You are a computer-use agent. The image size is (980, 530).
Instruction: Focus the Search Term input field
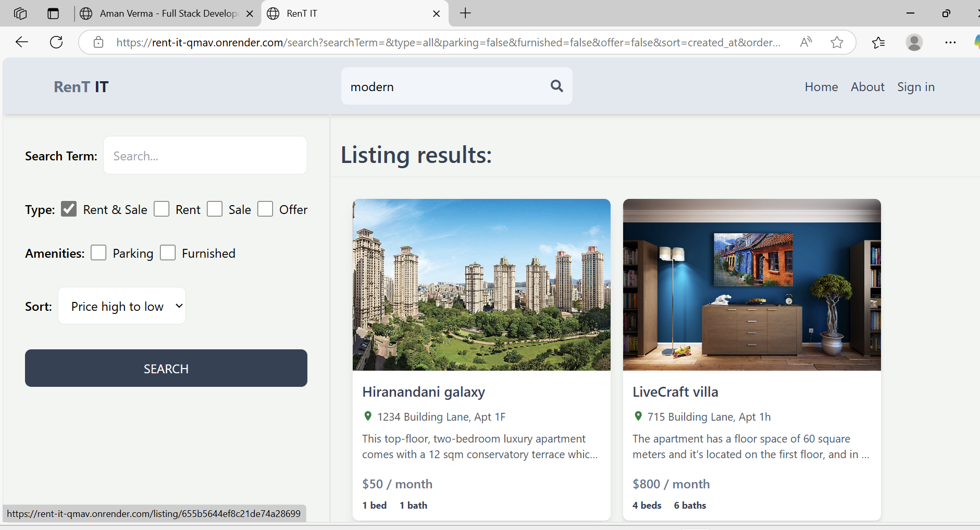pyautogui.click(x=205, y=156)
